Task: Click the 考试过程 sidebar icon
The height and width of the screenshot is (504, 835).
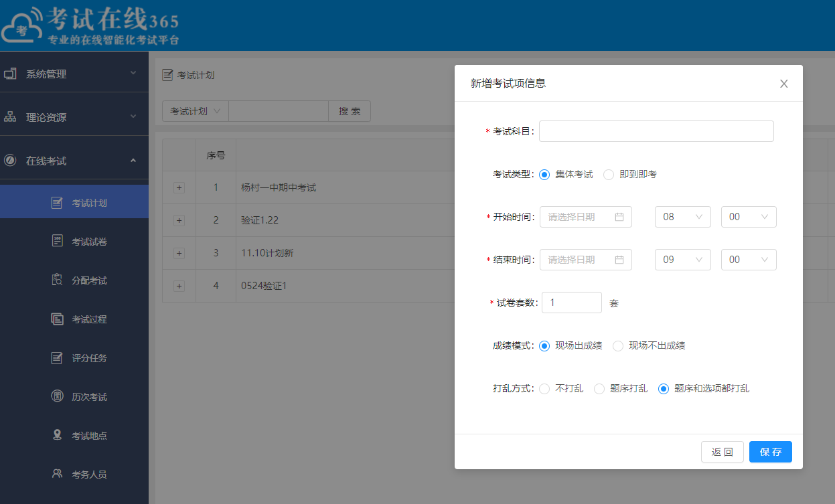Action: pyautogui.click(x=58, y=319)
